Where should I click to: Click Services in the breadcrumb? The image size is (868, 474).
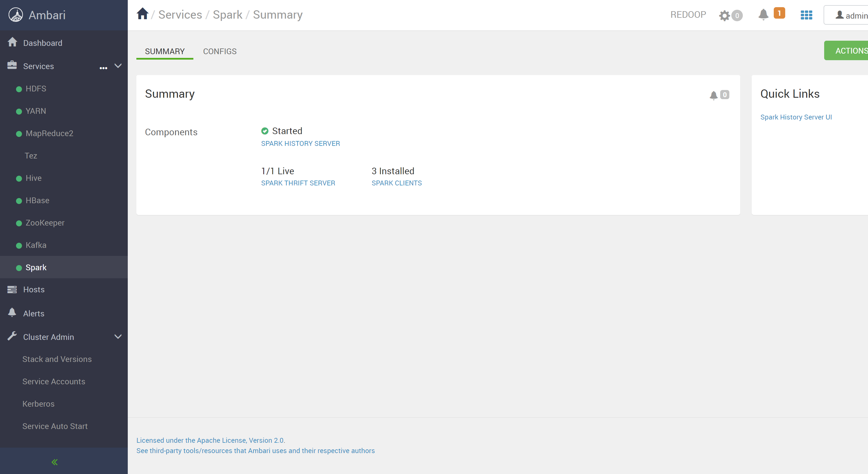(x=180, y=15)
